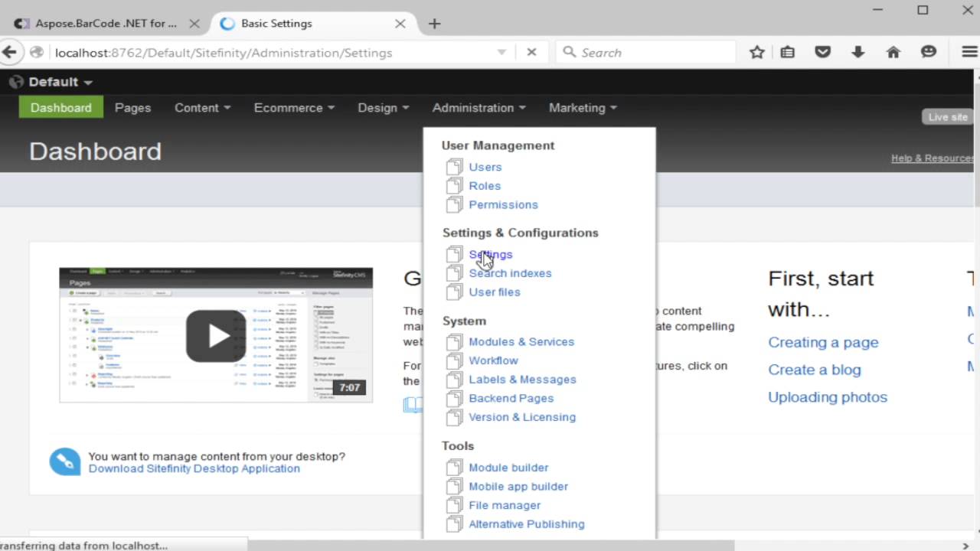This screenshot has height=551, width=980.
Task: Click the page icon beside Search indexes
Action: pyautogui.click(x=455, y=272)
